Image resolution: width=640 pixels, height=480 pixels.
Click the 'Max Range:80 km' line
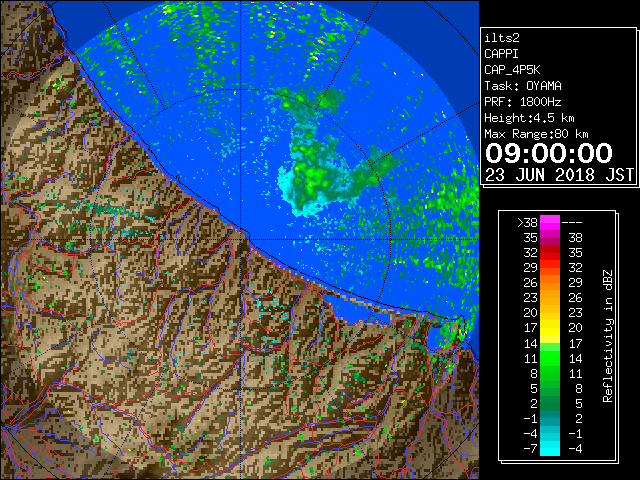click(x=536, y=134)
